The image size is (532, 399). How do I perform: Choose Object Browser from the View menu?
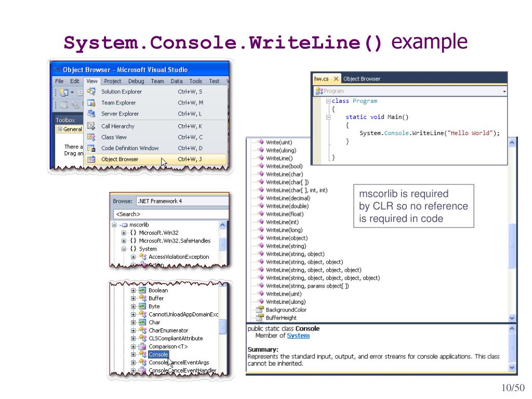pos(155,159)
